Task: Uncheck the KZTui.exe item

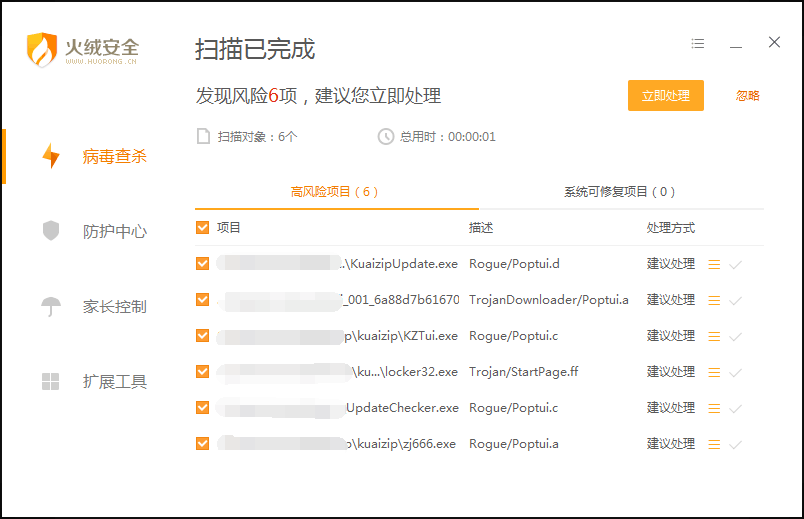Action: (203, 336)
